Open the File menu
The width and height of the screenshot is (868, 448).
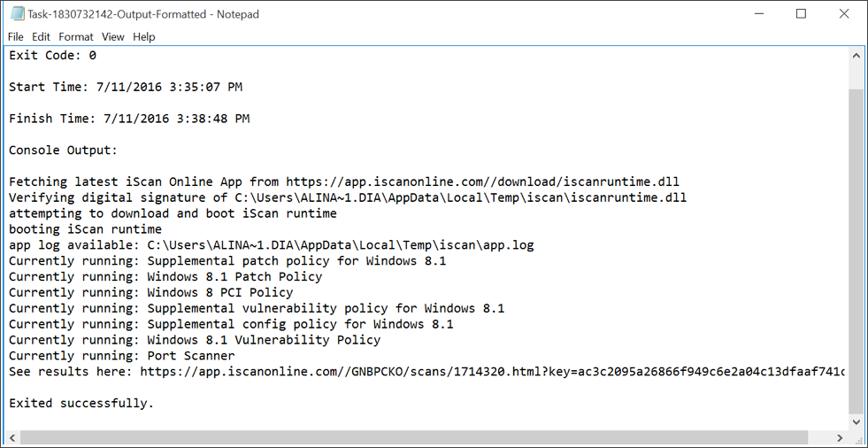pyautogui.click(x=16, y=36)
